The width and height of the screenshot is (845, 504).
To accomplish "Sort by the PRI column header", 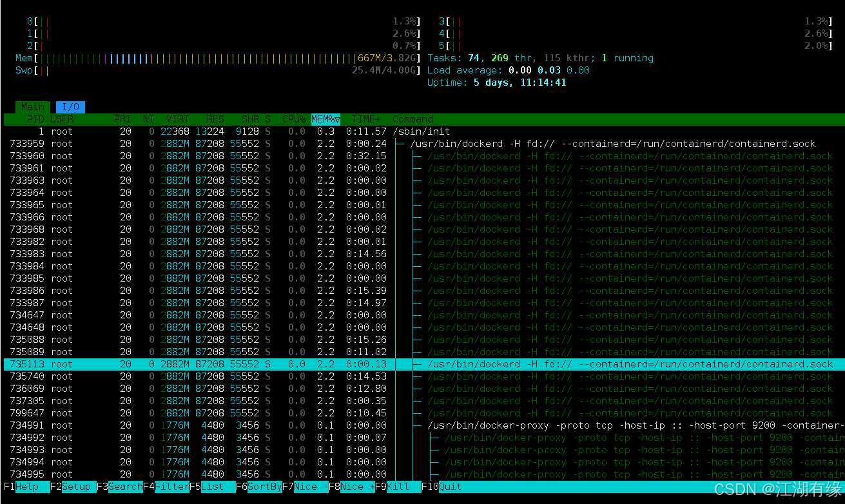I will 122,119.
